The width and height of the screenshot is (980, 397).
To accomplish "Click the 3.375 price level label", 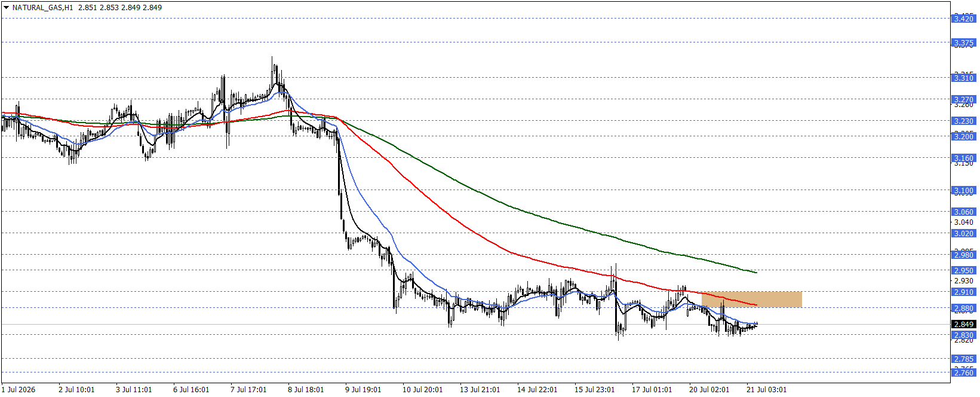I will [963, 42].
